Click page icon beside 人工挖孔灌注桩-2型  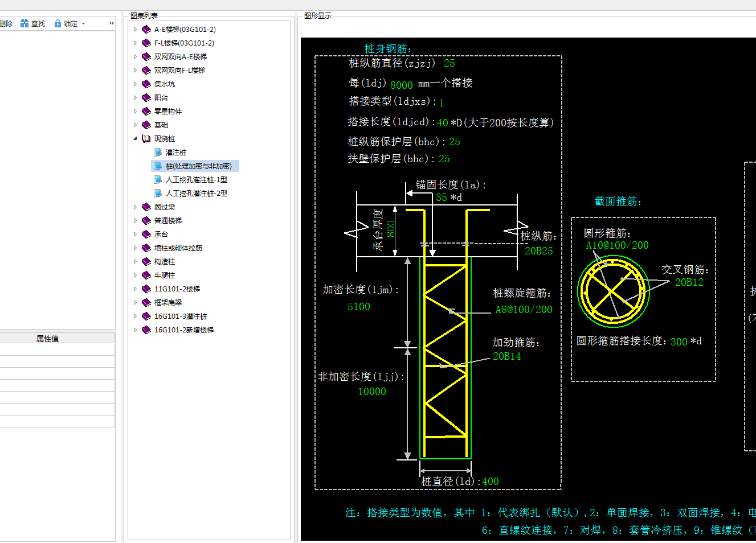pyautogui.click(x=158, y=193)
